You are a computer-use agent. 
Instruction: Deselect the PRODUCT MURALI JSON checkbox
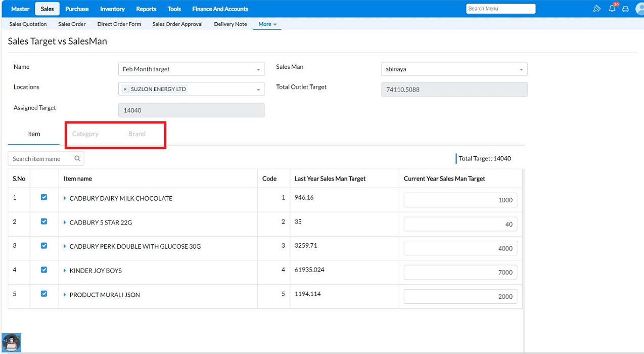[44, 294]
